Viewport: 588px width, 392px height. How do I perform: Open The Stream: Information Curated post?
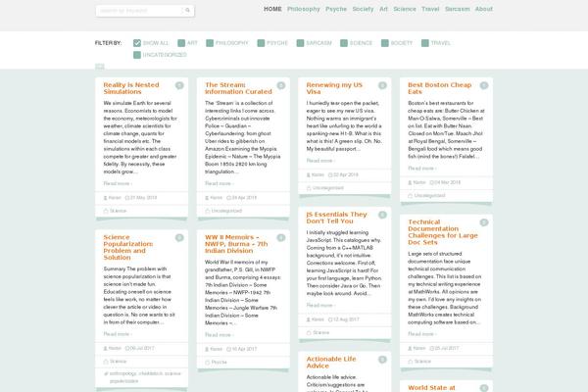(x=238, y=88)
